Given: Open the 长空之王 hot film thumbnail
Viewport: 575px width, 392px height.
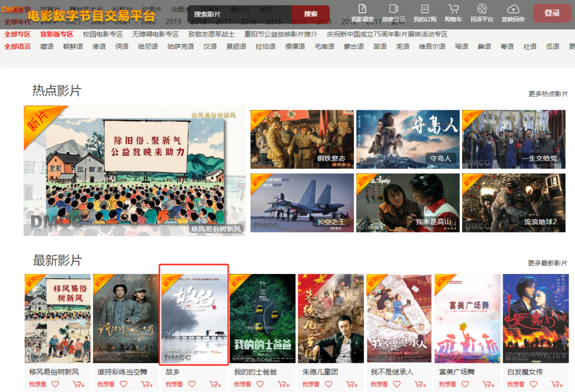Looking at the screenshot, I should pos(302,203).
